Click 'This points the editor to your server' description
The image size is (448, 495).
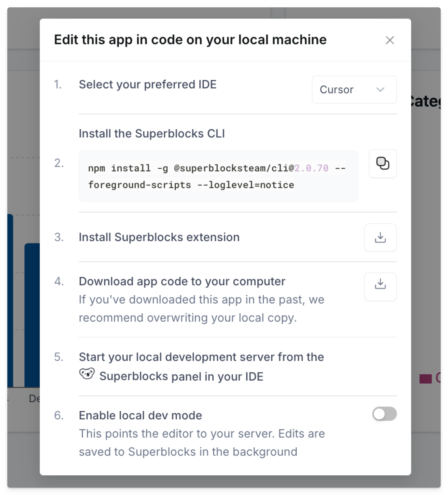pos(202,443)
